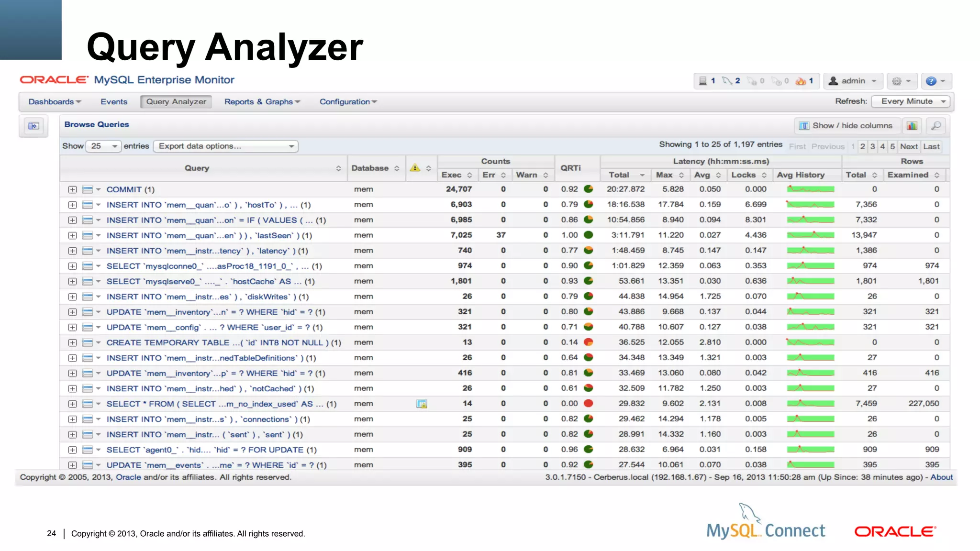The width and height of the screenshot is (980, 551).
Task: Click the red QRTi indicator with 0.00 value
Action: (589, 403)
